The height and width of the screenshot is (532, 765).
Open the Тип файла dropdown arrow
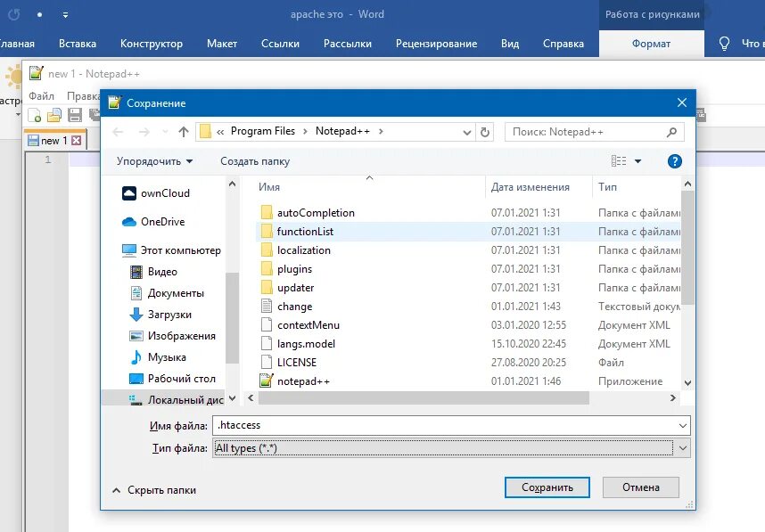click(683, 448)
